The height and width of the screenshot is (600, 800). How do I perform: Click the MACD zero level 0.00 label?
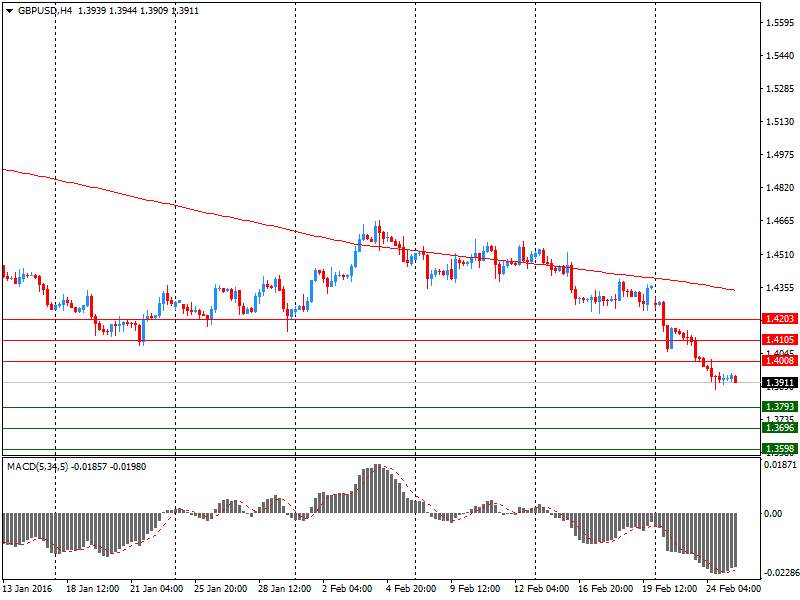point(773,514)
